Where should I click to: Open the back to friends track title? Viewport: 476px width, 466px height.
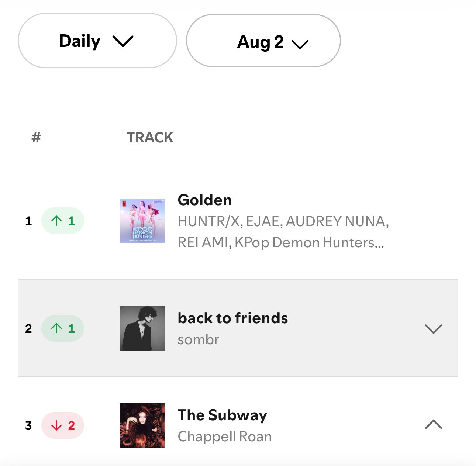(233, 318)
